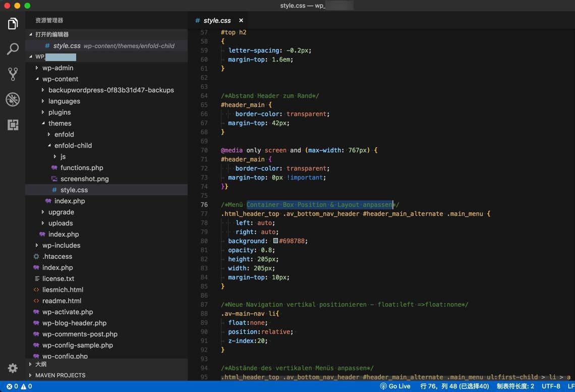Click the #698788 color swatch
Image resolution: width=575 pixels, height=392 pixels.
[275, 241]
